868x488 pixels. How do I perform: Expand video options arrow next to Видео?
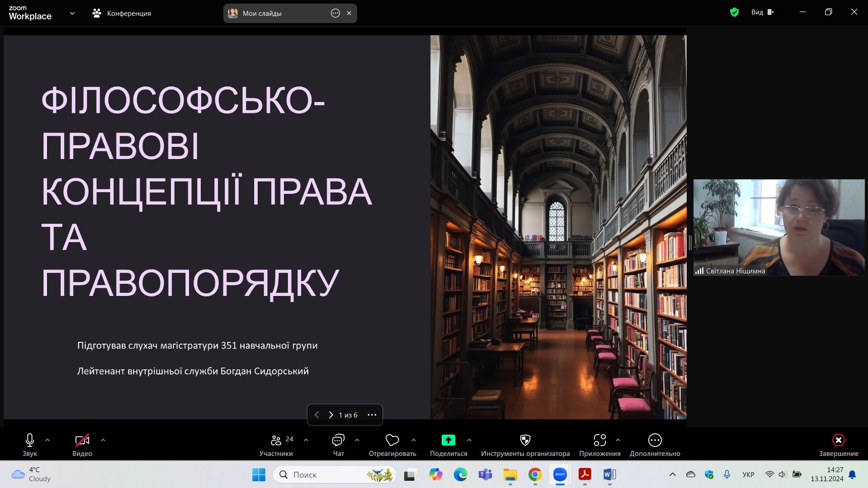tap(103, 440)
